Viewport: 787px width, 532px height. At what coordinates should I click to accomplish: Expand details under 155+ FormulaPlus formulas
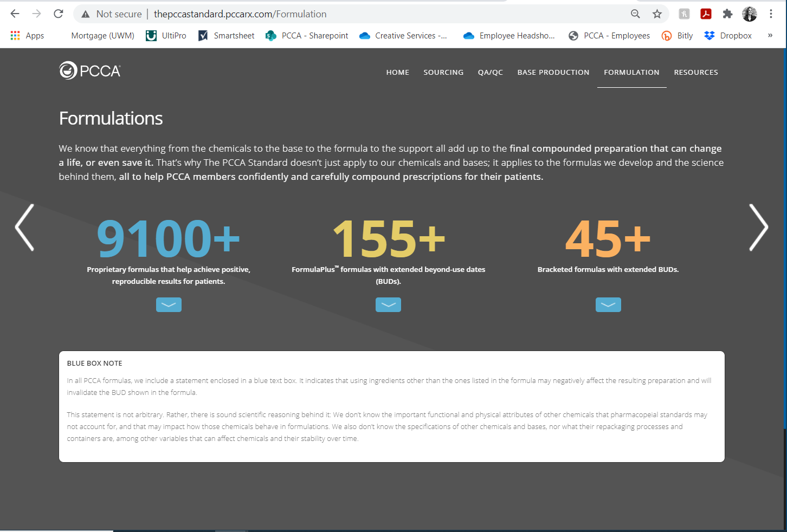[x=388, y=305]
